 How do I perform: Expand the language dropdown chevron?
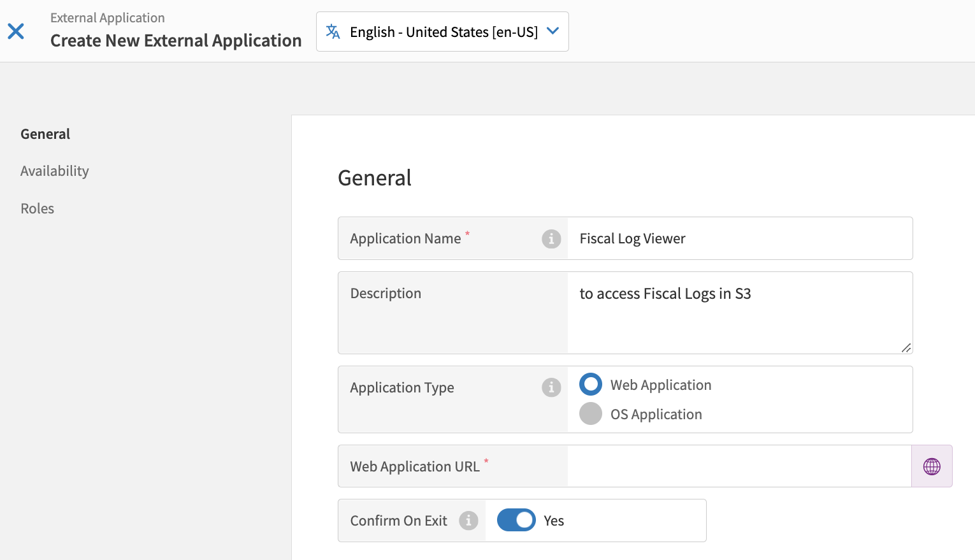coord(552,31)
